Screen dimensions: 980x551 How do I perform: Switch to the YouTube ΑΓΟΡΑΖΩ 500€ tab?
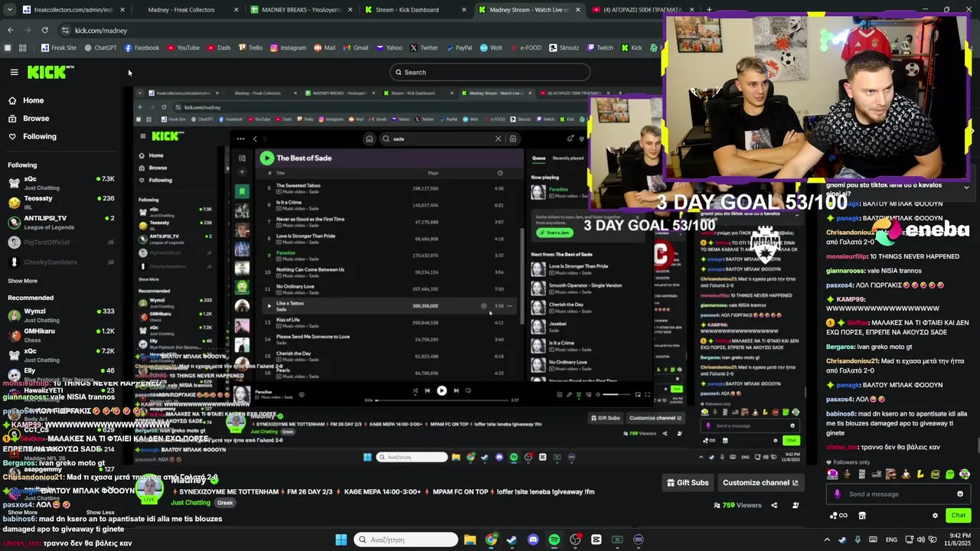(643, 10)
